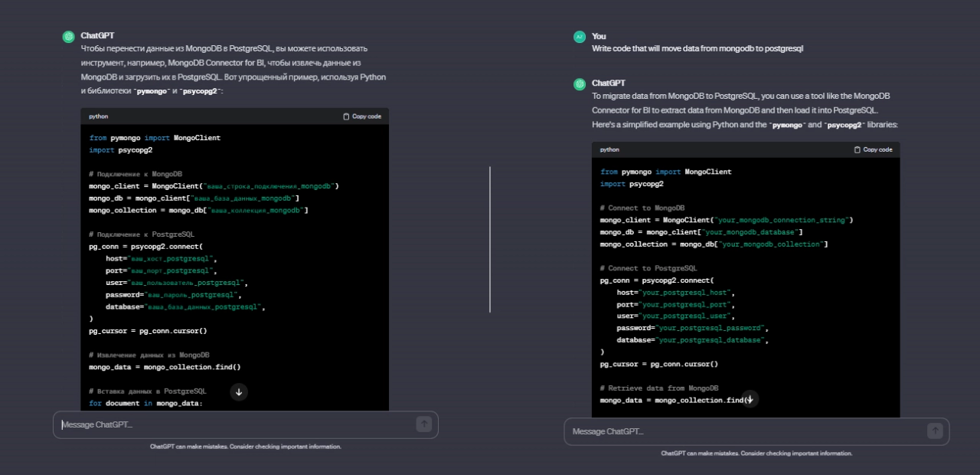Hit the send arrow in left message box
This screenshot has width=980, height=475.
423,424
